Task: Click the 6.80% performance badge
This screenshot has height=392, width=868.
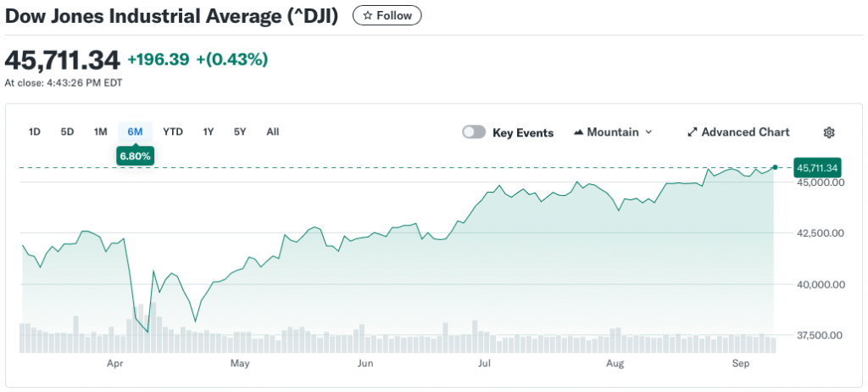Action: pyautogui.click(x=136, y=156)
